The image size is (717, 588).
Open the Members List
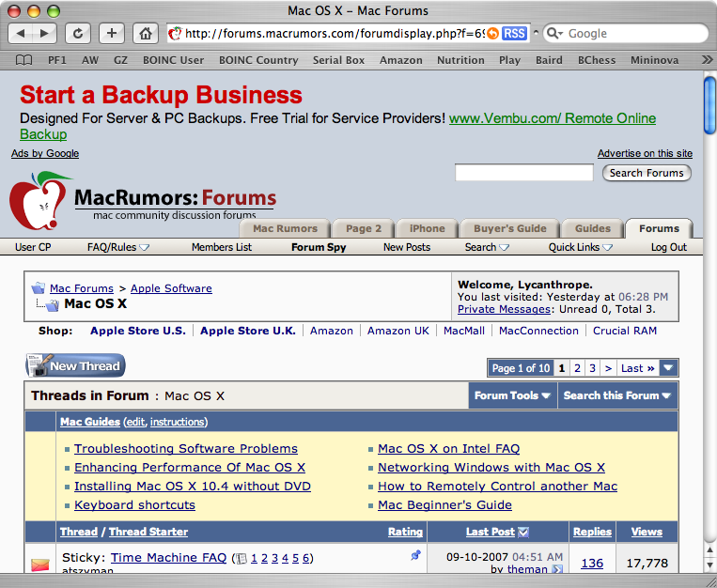coord(222,247)
